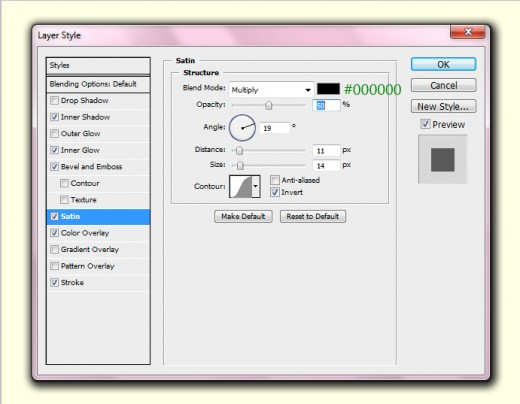Select the Styles list entry
Image resolution: width=520 pixels, height=404 pixels.
point(98,65)
